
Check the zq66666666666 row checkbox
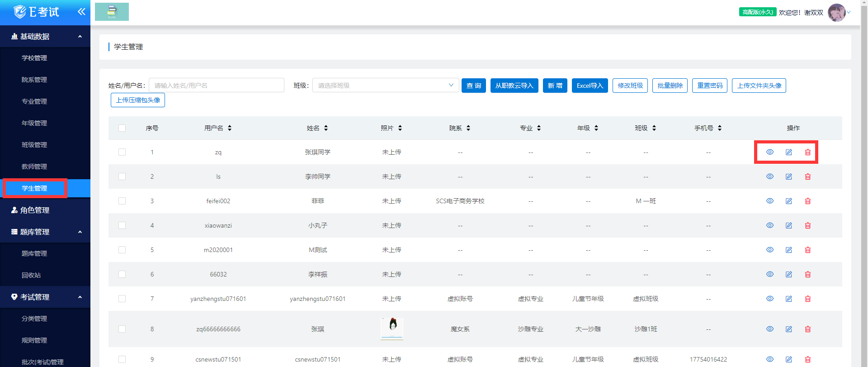(x=122, y=329)
